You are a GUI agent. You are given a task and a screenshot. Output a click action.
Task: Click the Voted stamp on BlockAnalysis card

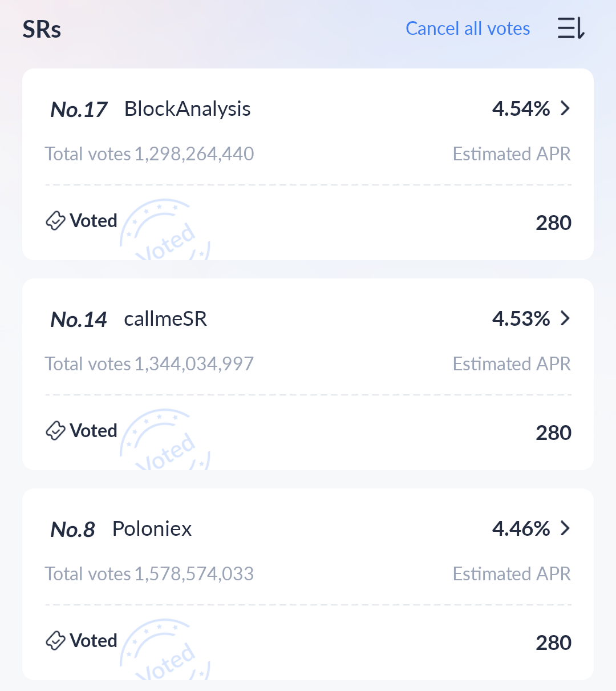(165, 231)
